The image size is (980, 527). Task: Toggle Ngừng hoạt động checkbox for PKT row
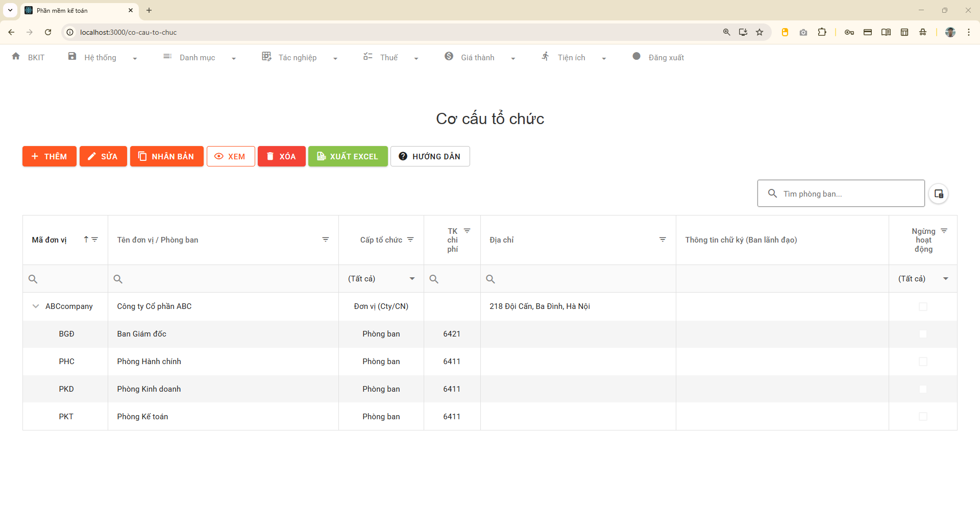pos(923,417)
